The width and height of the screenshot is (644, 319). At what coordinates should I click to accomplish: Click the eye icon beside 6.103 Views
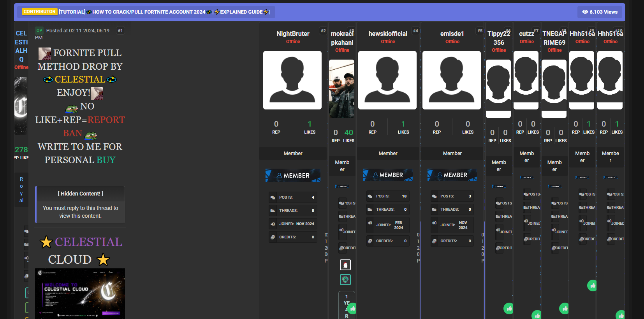[x=585, y=12]
